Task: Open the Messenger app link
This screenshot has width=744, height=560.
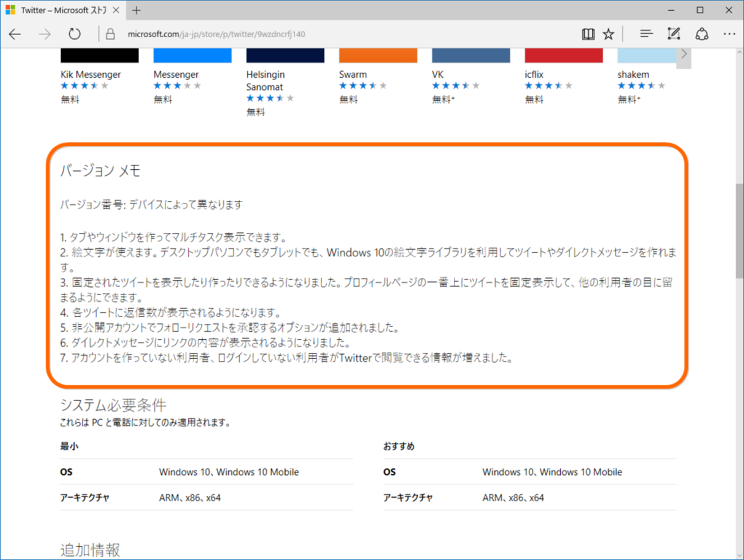Action: click(176, 74)
